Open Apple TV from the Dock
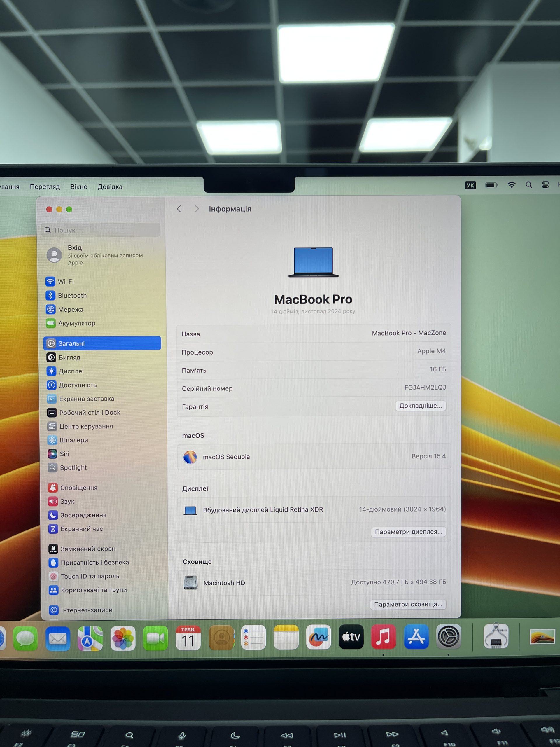This screenshot has width=560, height=747. tap(351, 637)
